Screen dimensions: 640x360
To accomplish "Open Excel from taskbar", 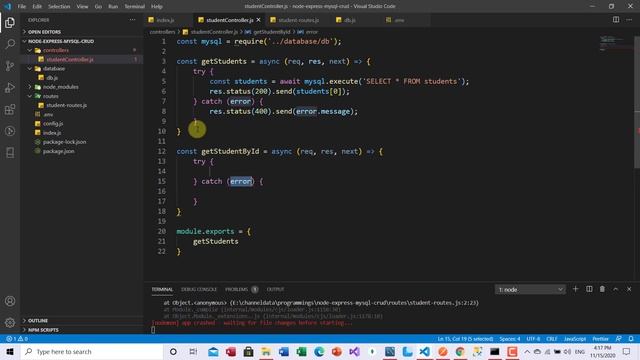I will (301, 351).
